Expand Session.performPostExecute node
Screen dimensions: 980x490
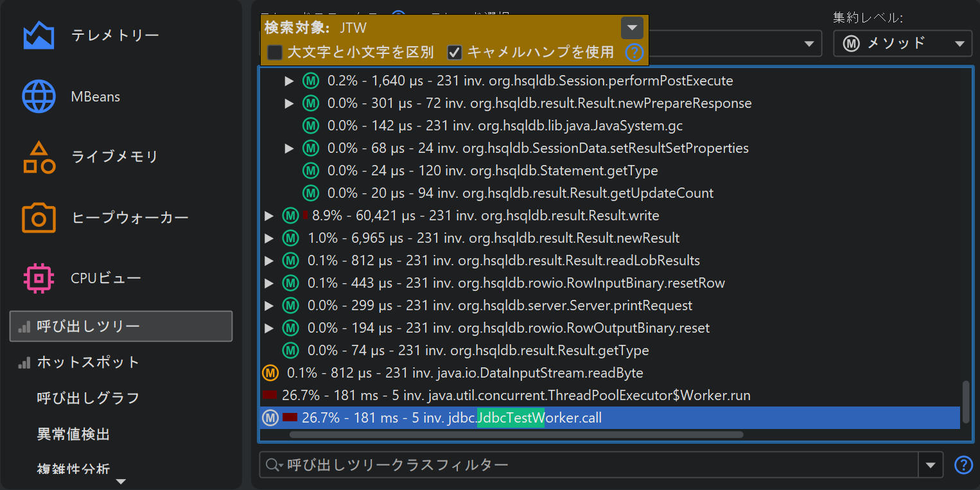click(289, 81)
